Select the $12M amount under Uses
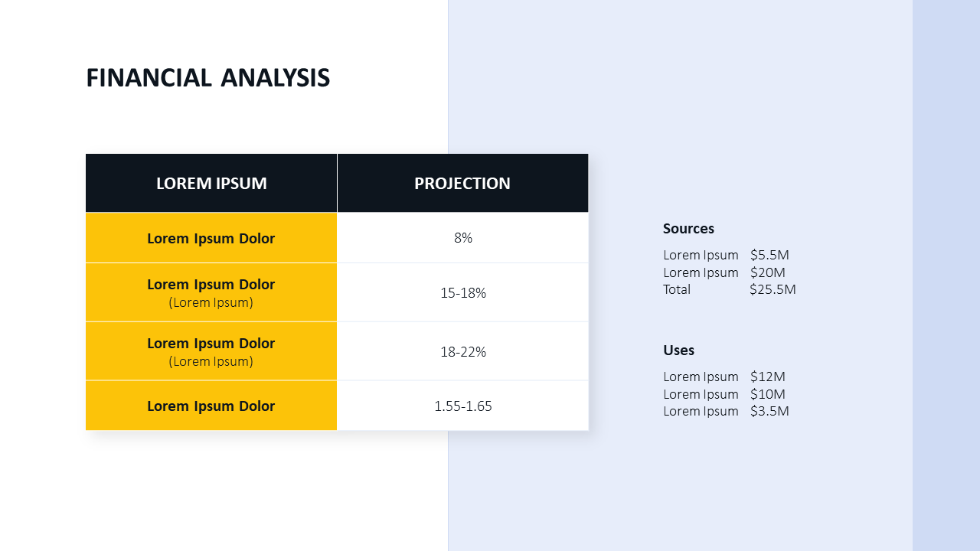 (x=768, y=377)
